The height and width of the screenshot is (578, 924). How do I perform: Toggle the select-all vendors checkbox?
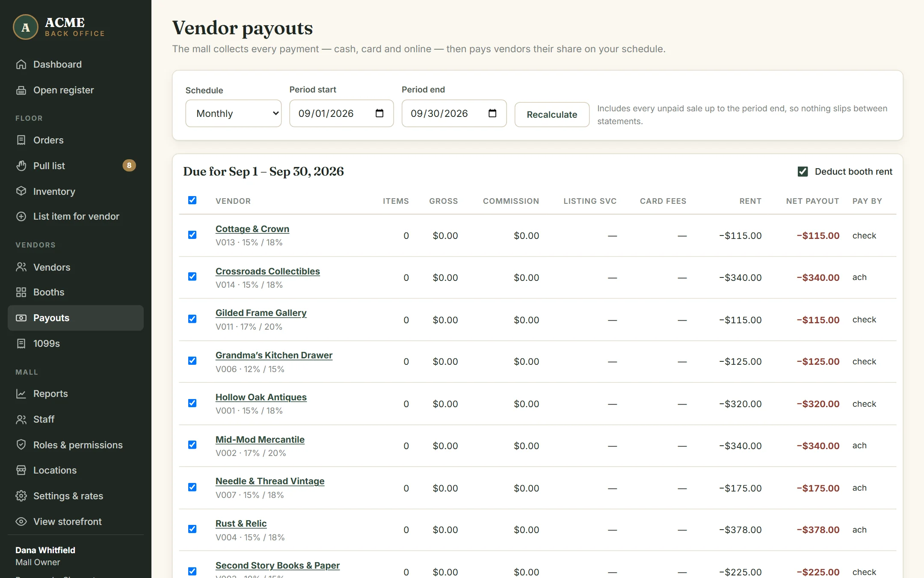pyautogui.click(x=192, y=200)
